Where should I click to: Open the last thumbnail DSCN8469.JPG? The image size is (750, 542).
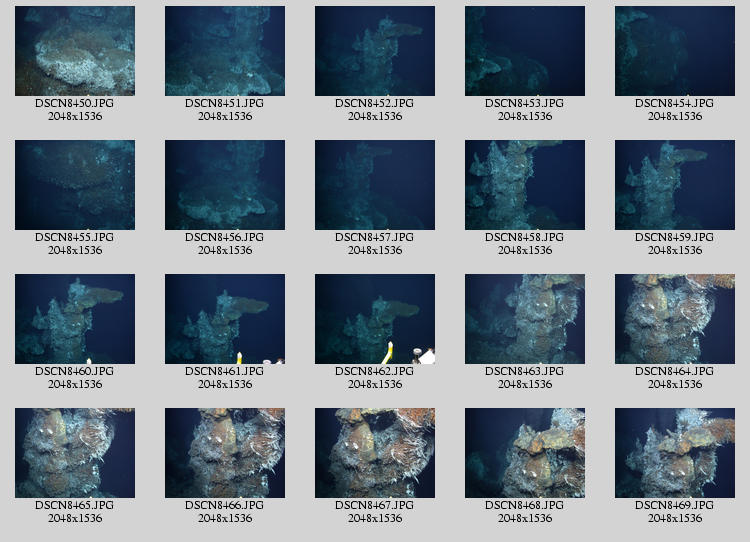[675, 453]
